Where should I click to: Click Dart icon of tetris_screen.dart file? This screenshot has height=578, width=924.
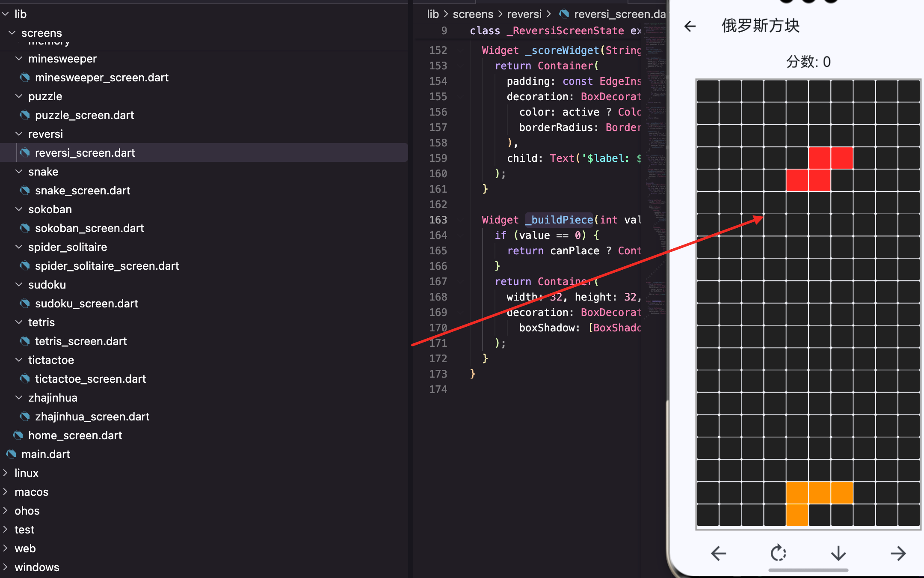coord(25,341)
